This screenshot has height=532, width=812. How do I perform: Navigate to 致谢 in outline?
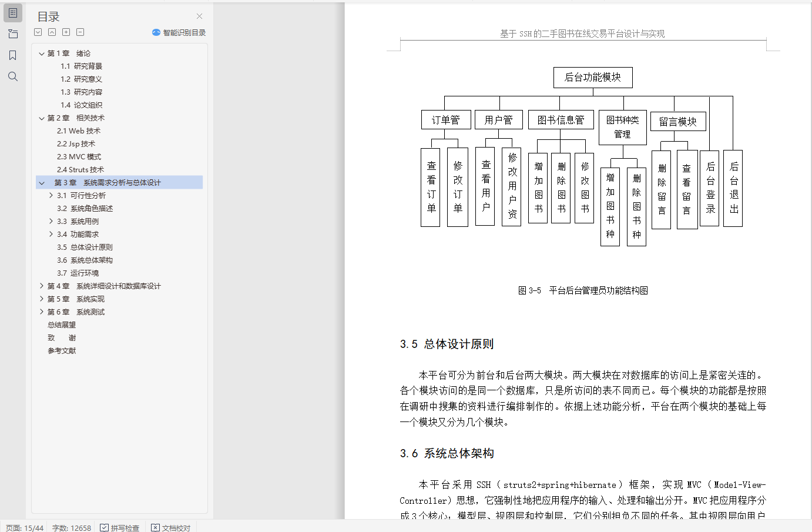point(62,338)
